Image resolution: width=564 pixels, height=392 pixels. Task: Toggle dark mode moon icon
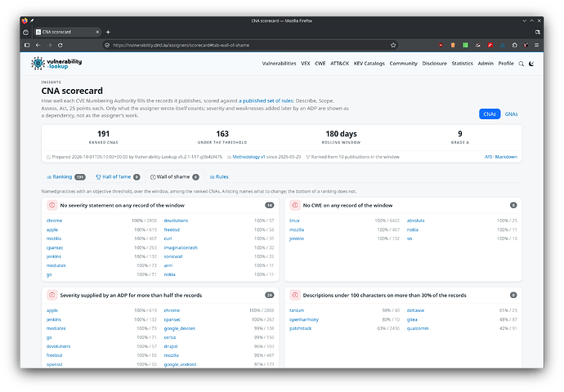coord(531,64)
